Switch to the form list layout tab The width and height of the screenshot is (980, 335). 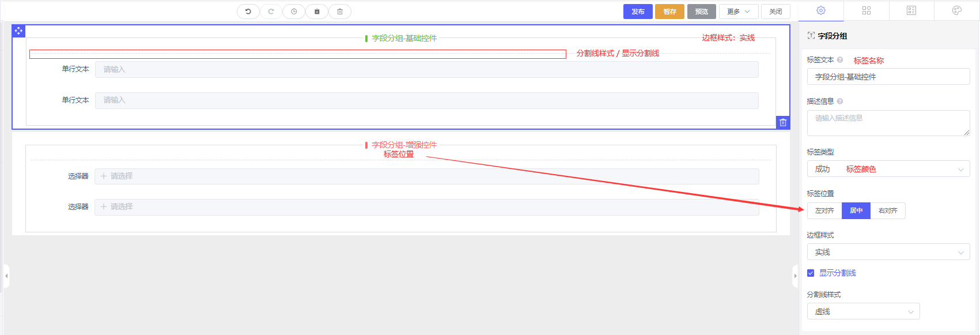911,10
